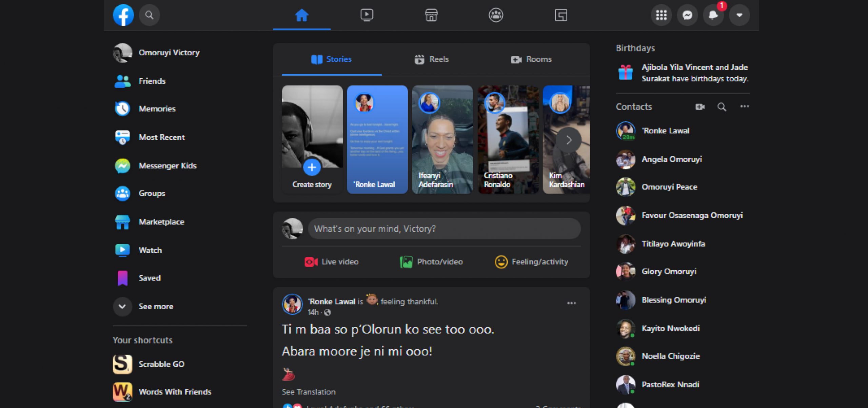Open chat with Favour Osasenaga Omoruyi
The height and width of the screenshot is (408, 868).
[x=683, y=216]
